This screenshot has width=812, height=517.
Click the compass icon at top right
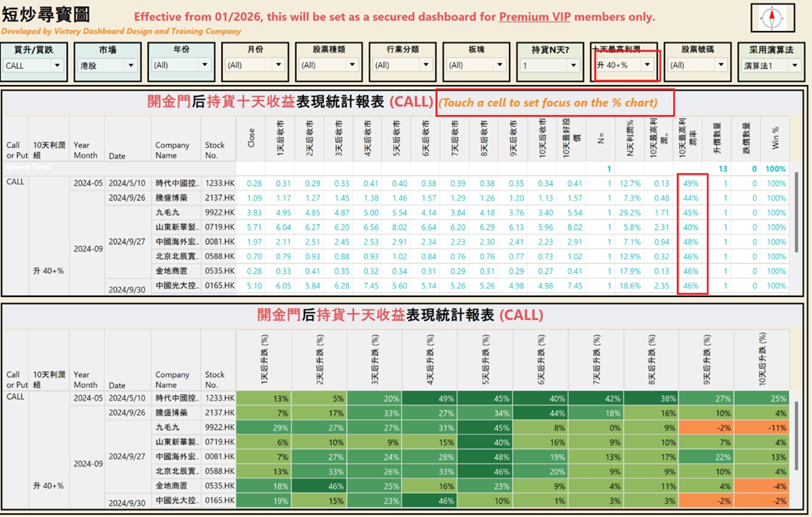click(772, 18)
